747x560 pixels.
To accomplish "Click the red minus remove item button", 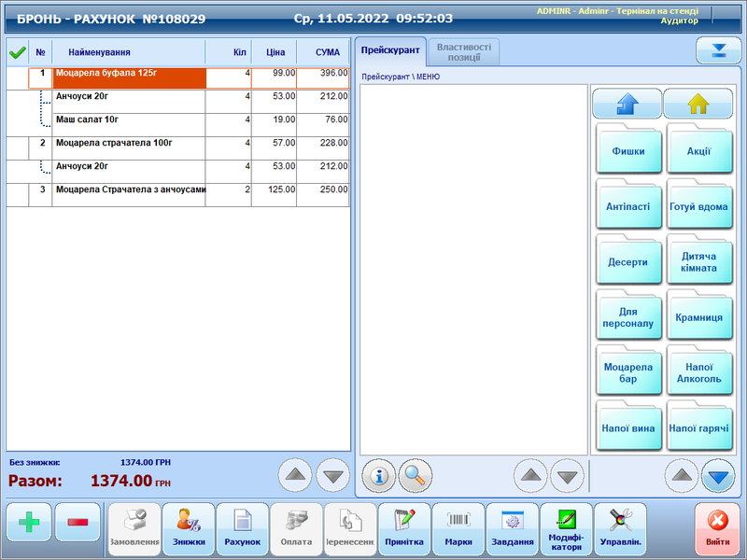I will point(78,523).
